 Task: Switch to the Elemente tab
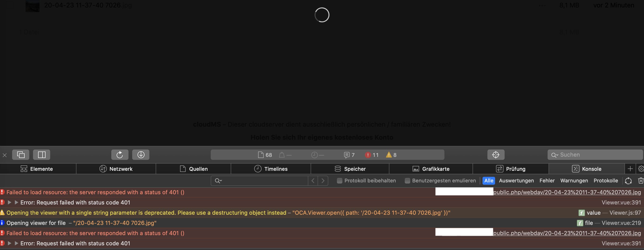coord(37,169)
